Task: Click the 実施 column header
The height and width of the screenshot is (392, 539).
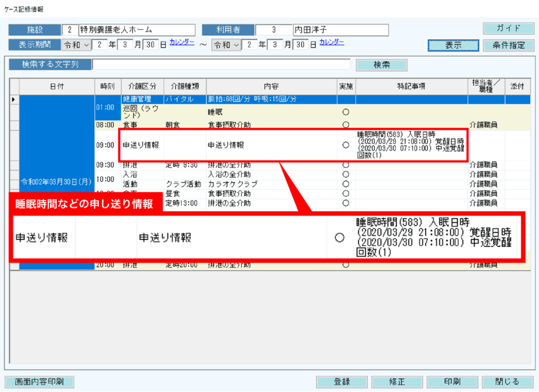Action: [x=346, y=86]
